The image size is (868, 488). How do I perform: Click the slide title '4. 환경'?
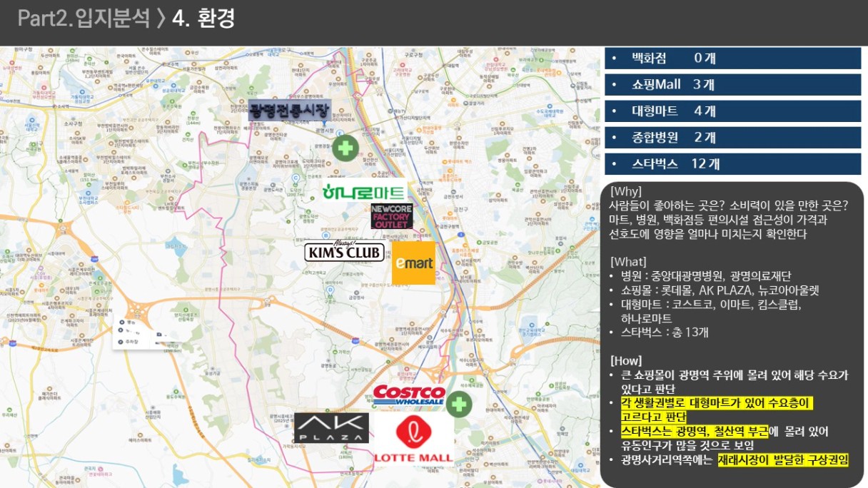[x=203, y=19]
